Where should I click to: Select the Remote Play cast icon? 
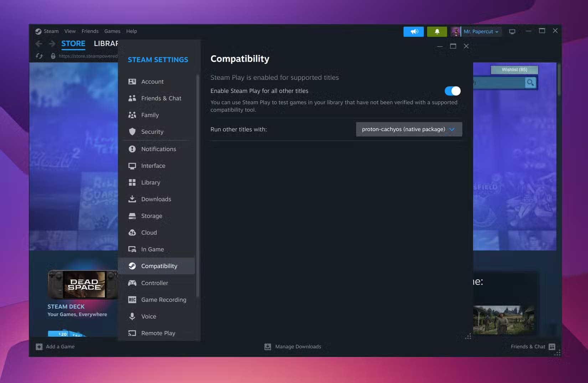132,333
